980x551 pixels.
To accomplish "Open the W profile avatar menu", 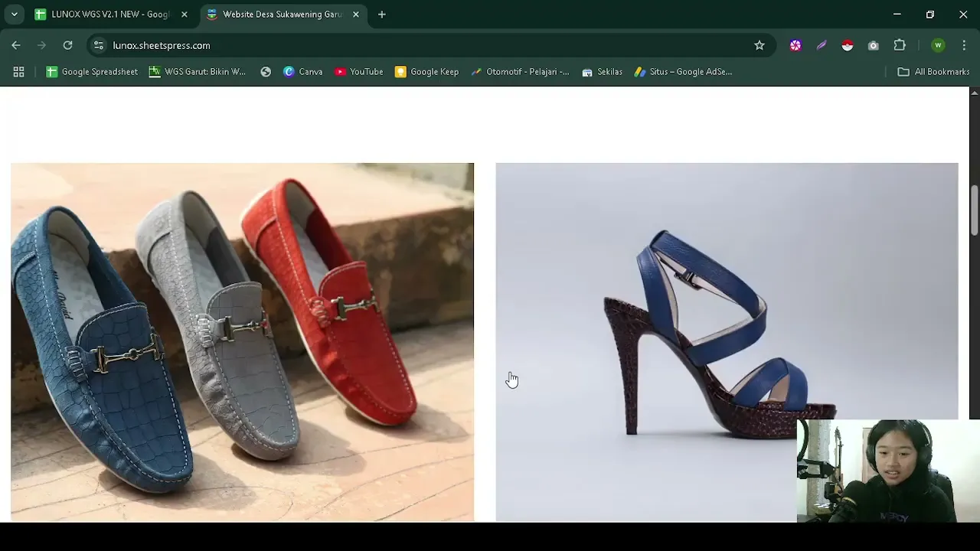I will point(938,45).
